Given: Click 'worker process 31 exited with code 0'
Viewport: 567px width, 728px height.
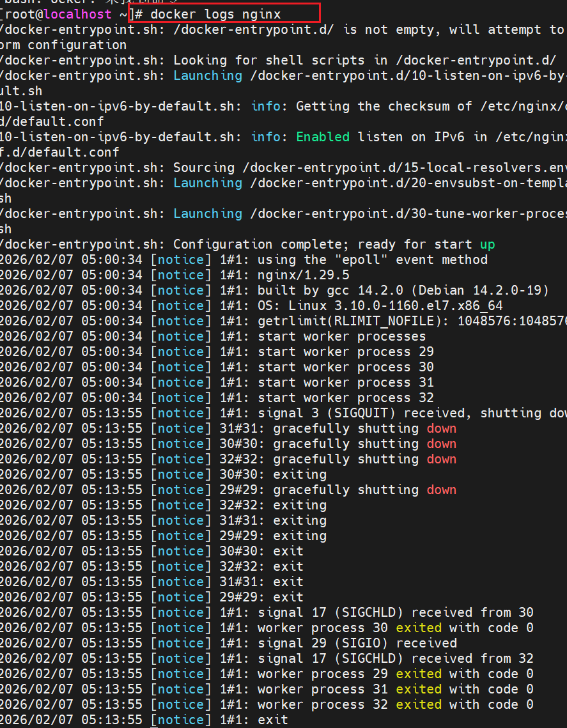Looking at the screenshot, I should 267,688.
